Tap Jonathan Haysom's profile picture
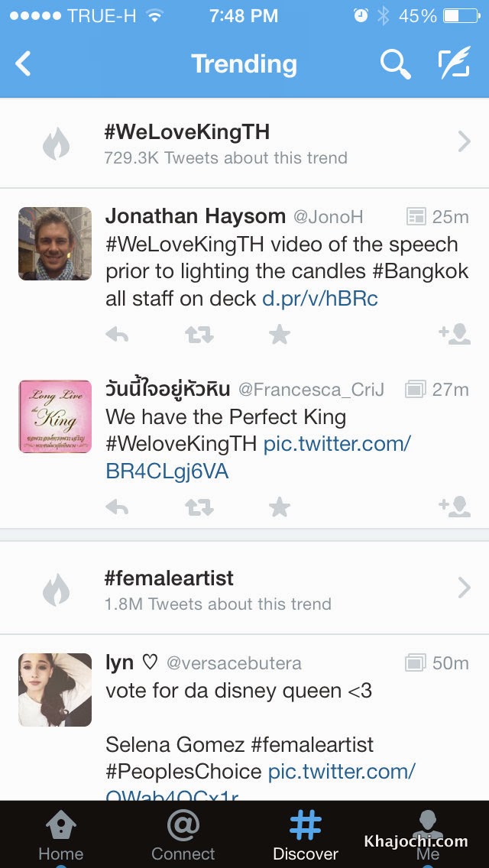Image resolution: width=489 pixels, height=868 pixels. pos(55,244)
